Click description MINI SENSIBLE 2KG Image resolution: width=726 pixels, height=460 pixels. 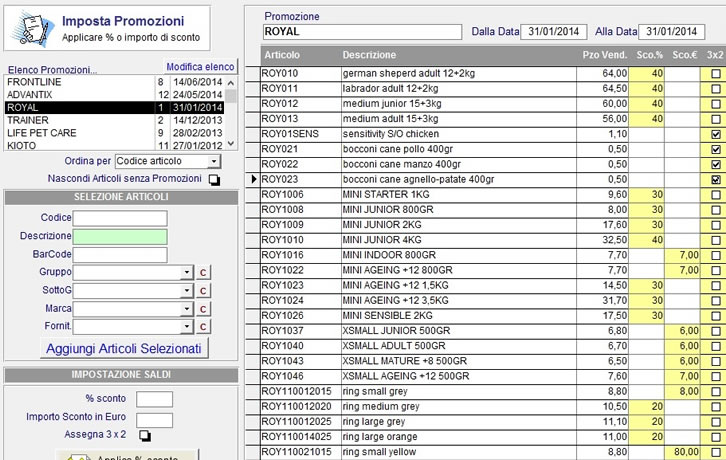click(x=388, y=316)
